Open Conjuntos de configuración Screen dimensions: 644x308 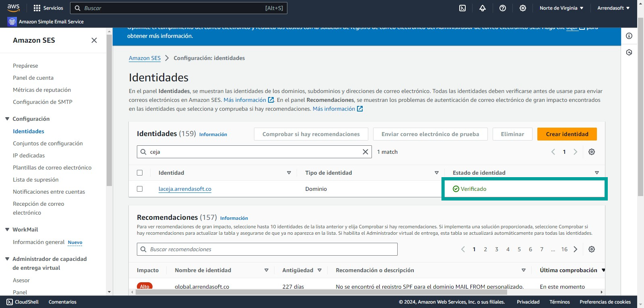point(48,143)
